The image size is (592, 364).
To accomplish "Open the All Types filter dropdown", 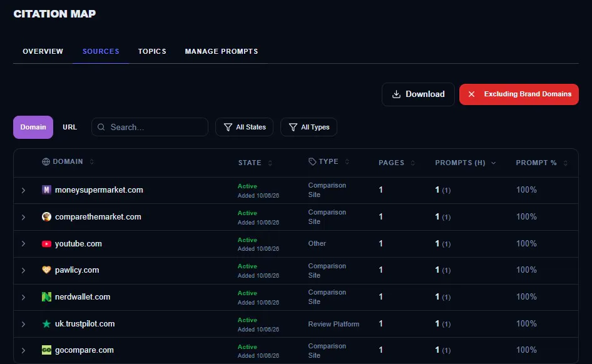I will pos(309,127).
